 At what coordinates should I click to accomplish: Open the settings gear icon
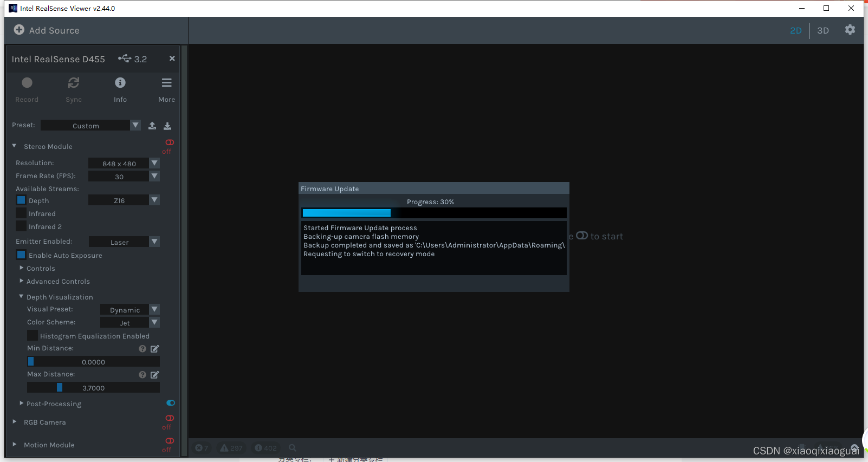tap(850, 30)
